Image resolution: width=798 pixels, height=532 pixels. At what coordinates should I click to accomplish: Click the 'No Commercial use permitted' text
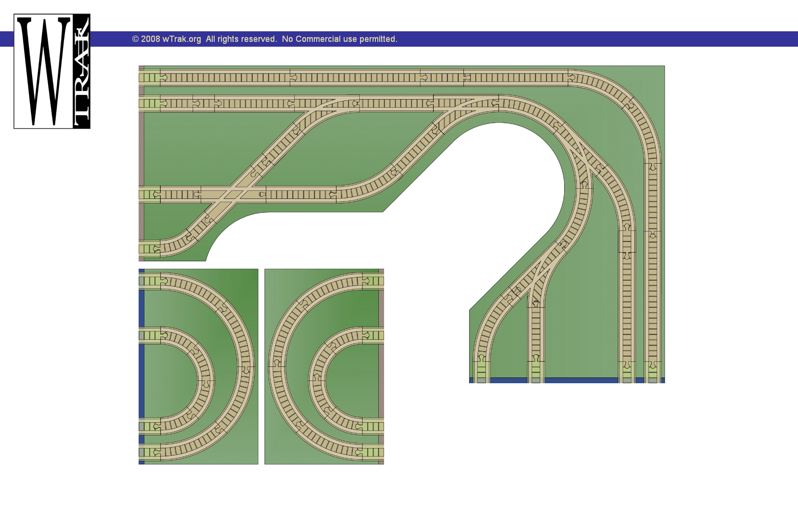click(x=339, y=39)
